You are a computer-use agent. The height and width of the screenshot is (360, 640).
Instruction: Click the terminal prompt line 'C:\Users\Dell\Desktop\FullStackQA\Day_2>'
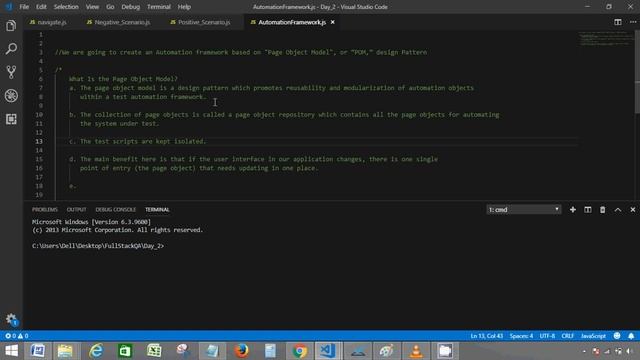(98, 246)
